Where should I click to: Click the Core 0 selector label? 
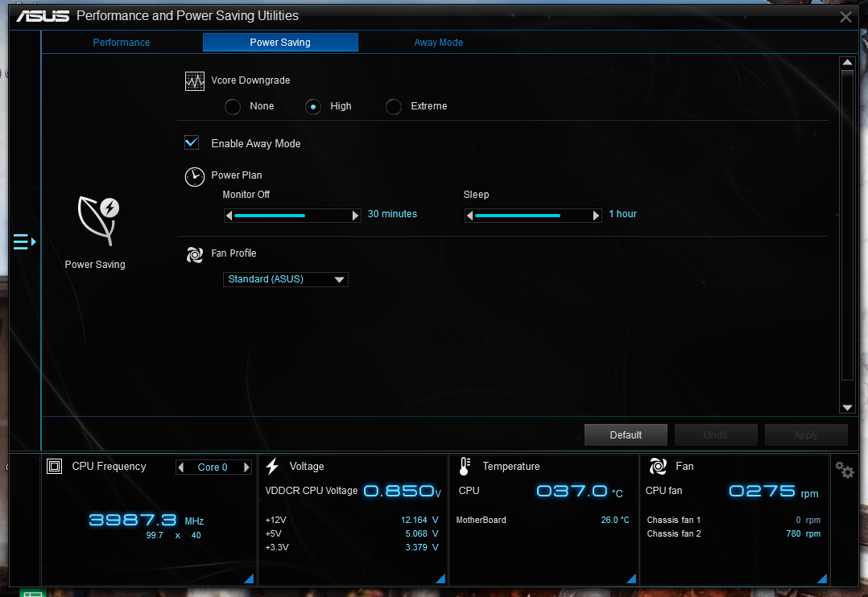pyautogui.click(x=213, y=467)
